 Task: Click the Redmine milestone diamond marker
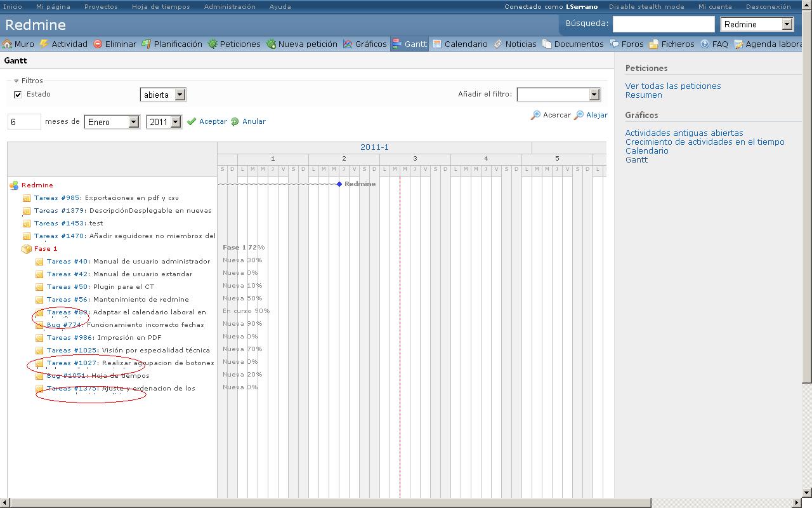[339, 184]
